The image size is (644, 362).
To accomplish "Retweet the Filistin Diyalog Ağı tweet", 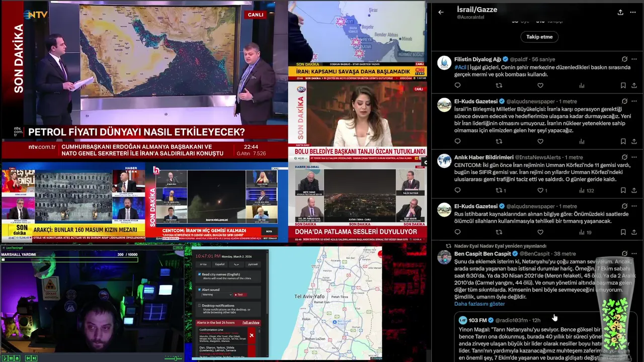I will coord(499,85).
